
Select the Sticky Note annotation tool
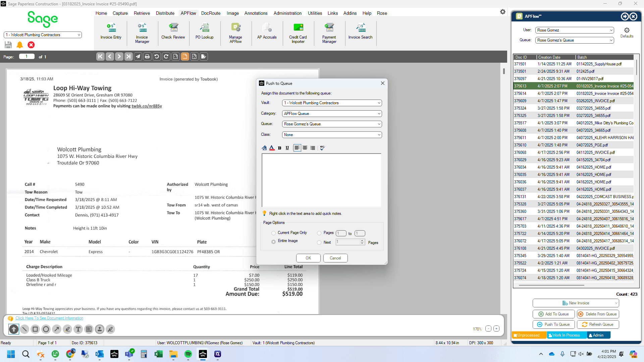click(89, 329)
